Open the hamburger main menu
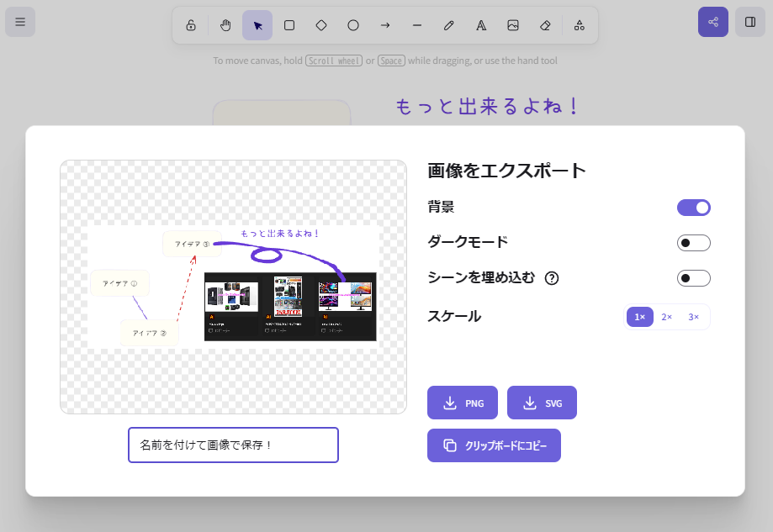The width and height of the screenshot is (773, 532). pos(20,22)
